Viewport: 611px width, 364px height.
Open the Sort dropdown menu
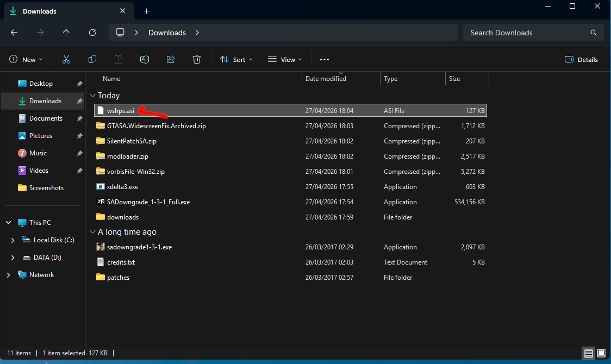tap(236, 60)
